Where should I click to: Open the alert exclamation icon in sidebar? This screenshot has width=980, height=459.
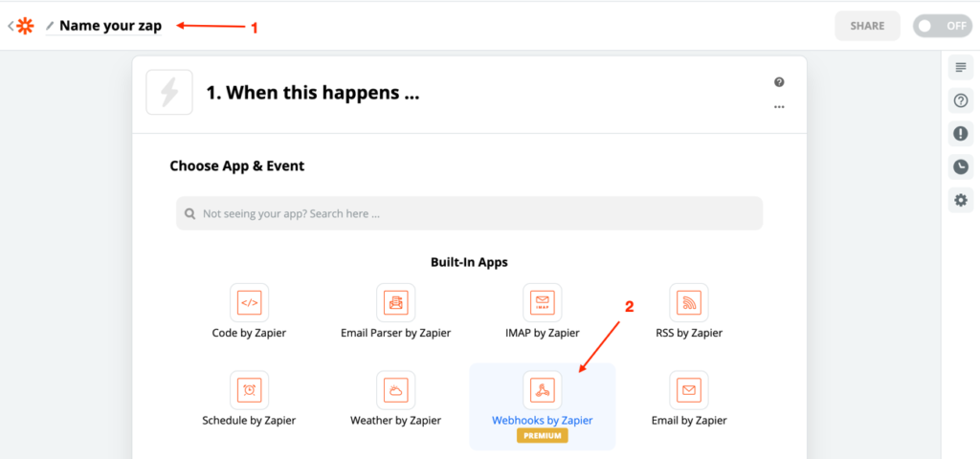961,133
